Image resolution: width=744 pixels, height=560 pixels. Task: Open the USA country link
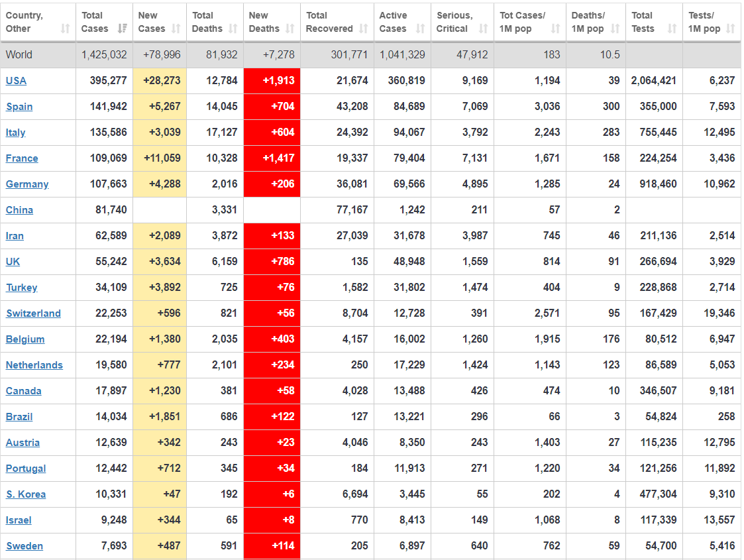tap(16, 81)
